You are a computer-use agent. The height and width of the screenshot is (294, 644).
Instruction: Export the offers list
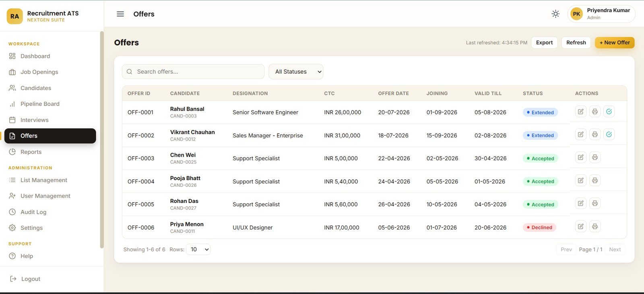pyautogui.click(x=544, y=43)
